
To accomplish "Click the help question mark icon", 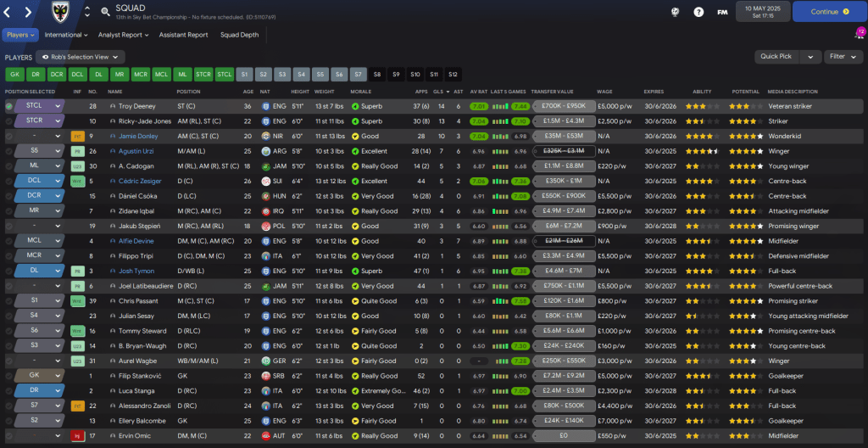I will 698,12.
